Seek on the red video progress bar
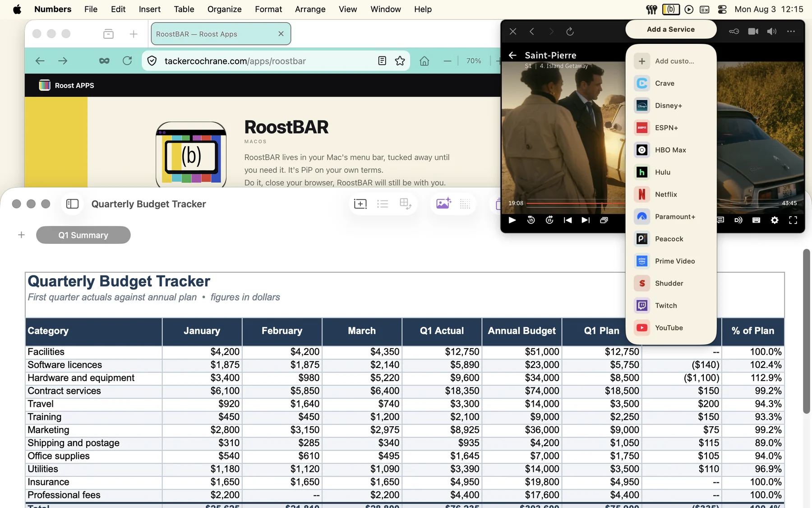The height and width of the screenshot is (508, 812). point(576,203)
